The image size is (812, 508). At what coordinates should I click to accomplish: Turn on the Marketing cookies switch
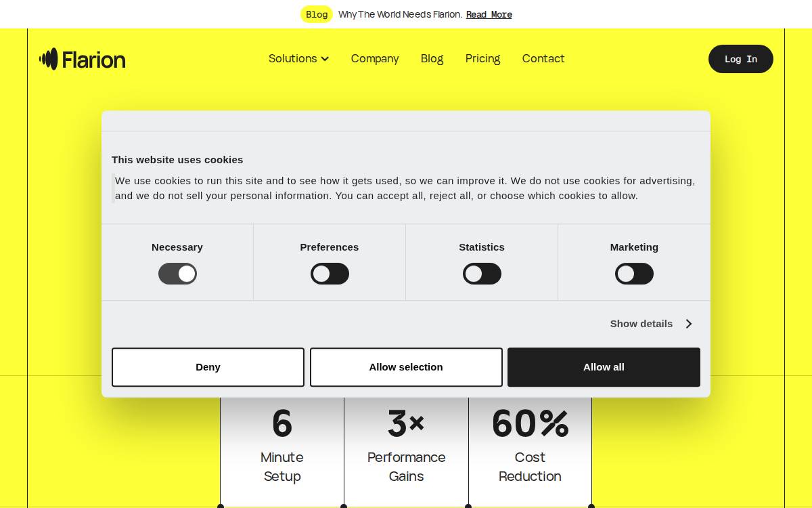[634, 274]
